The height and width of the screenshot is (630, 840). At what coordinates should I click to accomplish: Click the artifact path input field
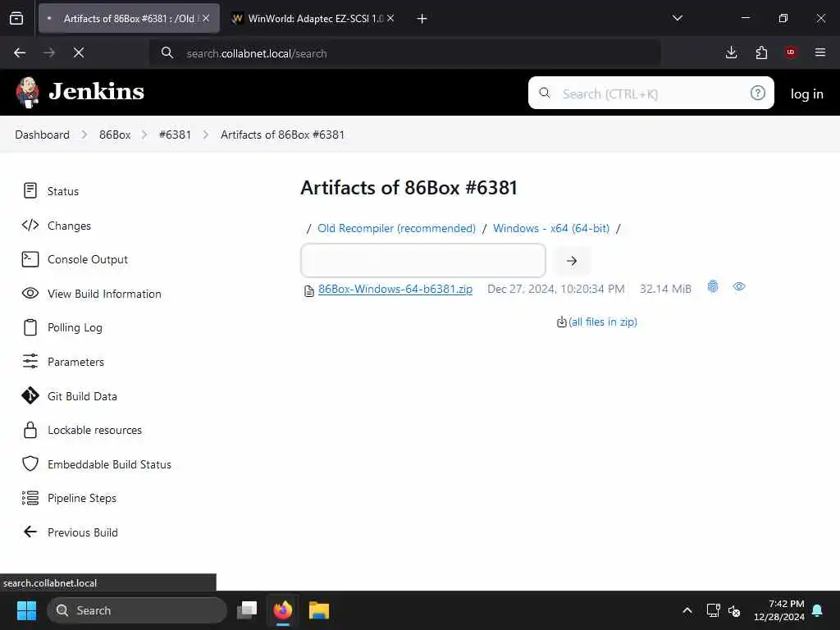(x=423, y=260)
